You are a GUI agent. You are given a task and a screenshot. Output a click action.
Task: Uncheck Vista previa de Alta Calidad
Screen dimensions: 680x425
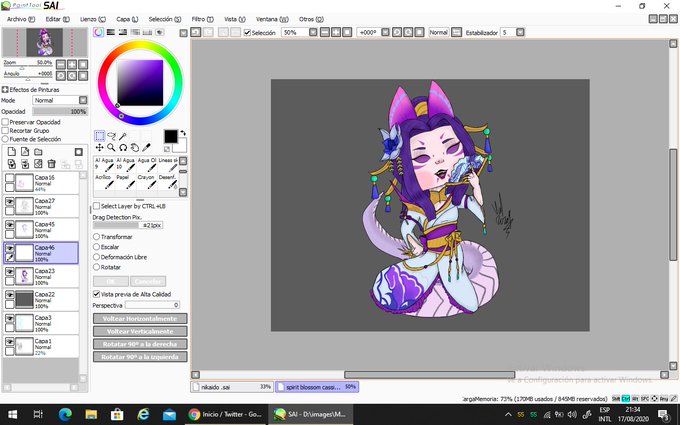pos(97,294)
